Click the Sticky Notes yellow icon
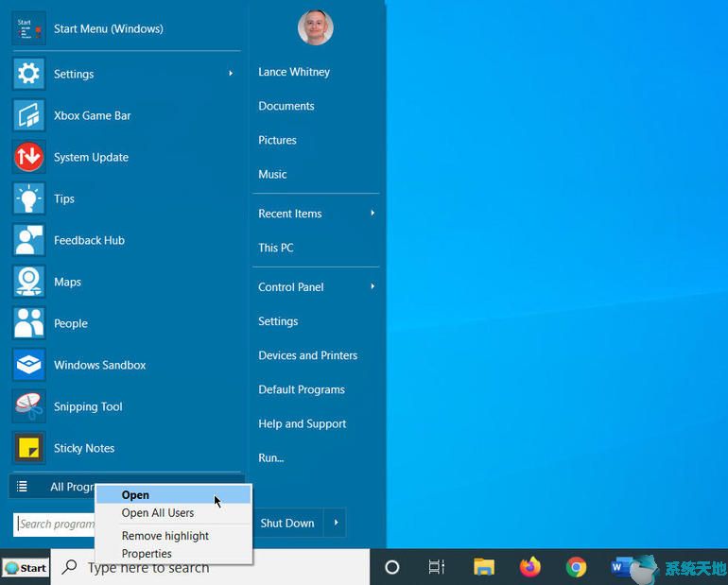 tap(28, 448)
